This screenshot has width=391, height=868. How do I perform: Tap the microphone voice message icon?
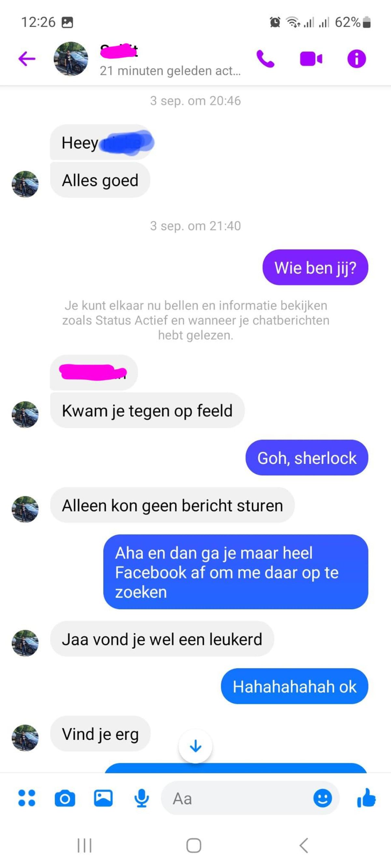142,798
